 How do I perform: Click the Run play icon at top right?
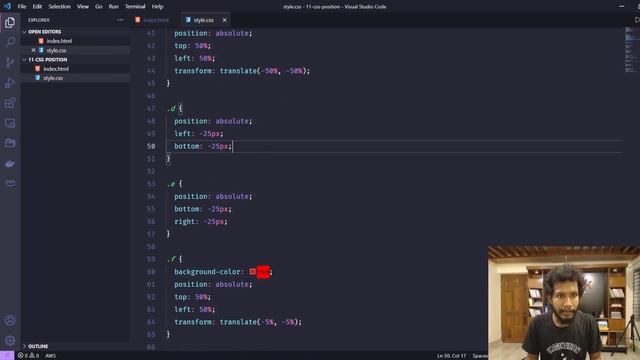click(x=637, y=20)
